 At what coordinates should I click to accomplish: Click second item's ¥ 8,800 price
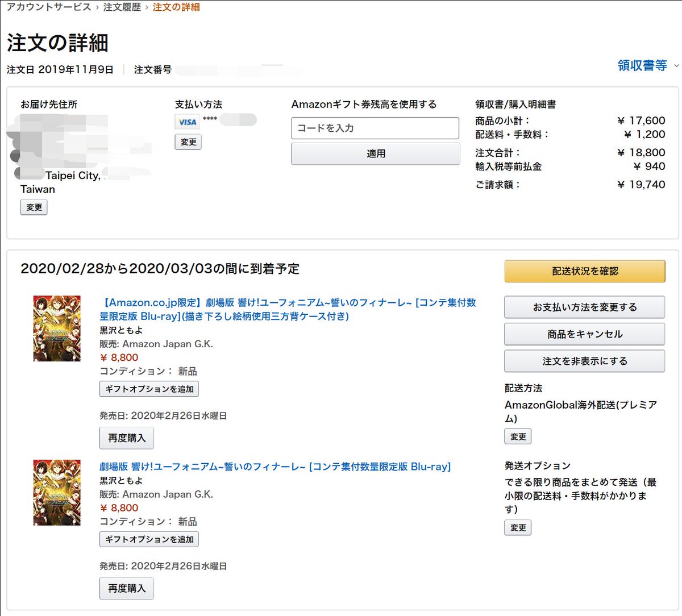click(119, 507)
